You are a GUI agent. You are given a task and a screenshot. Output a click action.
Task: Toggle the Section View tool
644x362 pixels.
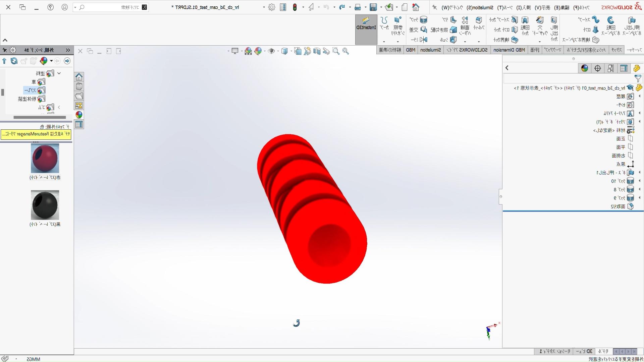317,51
